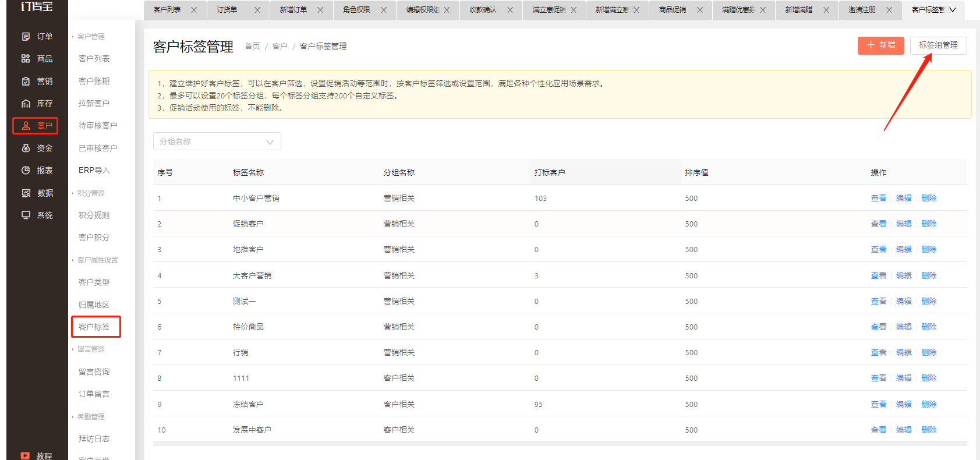Open the 营销 marketing sidebar icon

pos(26,81)
